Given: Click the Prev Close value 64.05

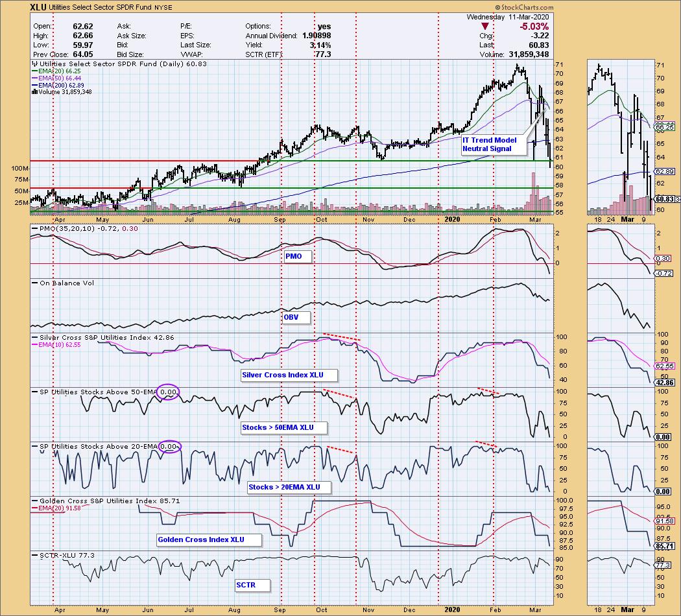Looking at the screenshot, I should coord(83,54).
